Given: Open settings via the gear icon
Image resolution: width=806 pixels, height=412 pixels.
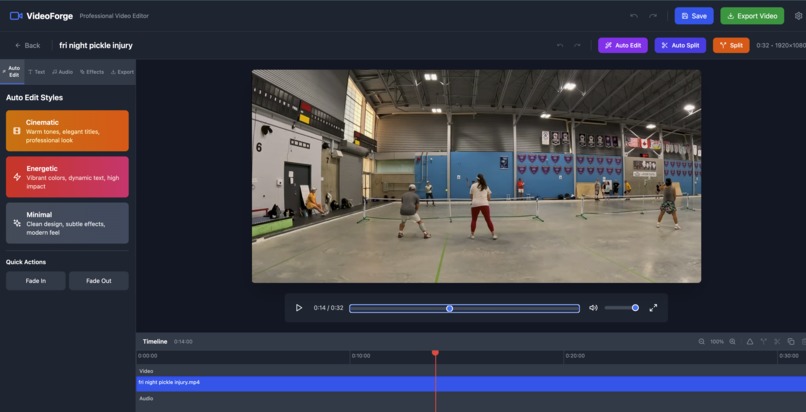Looking at the screenshot, I should click(x=798, y=16).
